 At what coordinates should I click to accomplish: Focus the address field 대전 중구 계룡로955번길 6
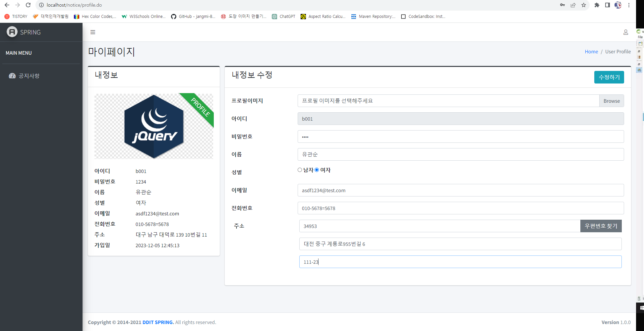pos(460,244)
